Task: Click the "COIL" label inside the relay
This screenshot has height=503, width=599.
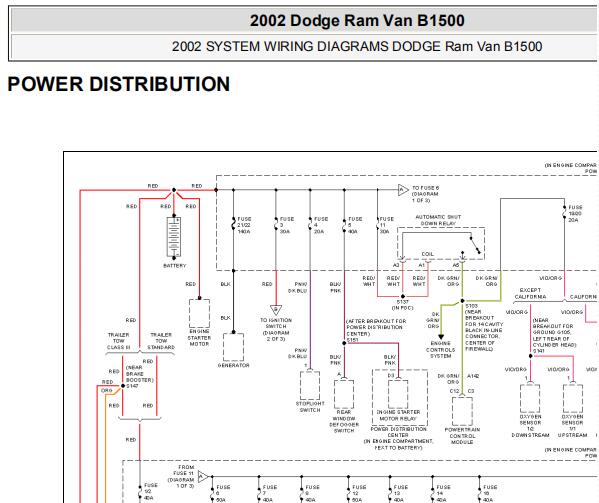Action: coord(427,254)
